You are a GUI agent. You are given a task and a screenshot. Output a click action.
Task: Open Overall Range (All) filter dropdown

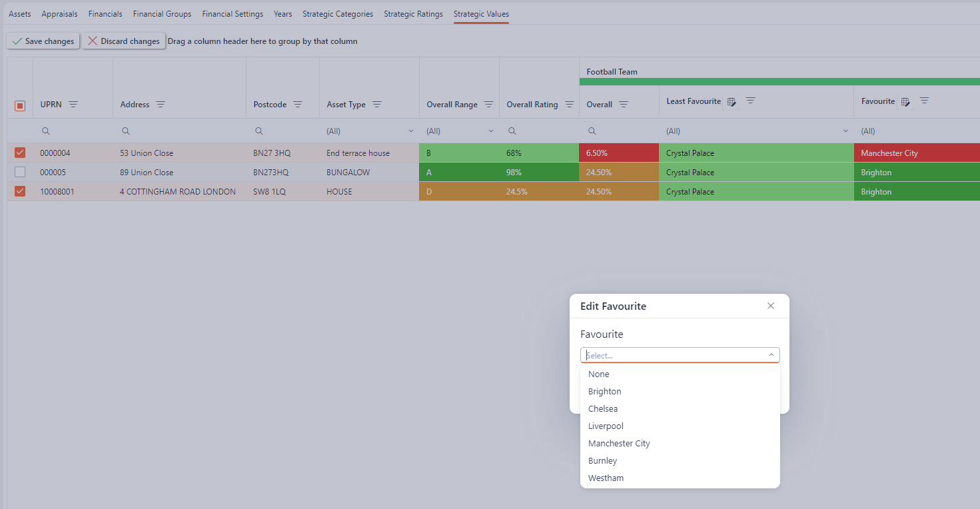[x=460, y=131]
